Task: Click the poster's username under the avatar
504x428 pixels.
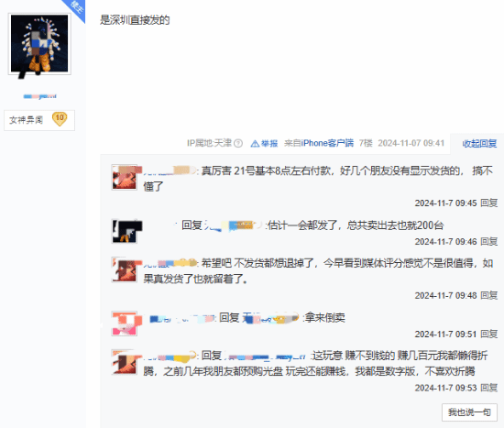Action: [39, 96]
